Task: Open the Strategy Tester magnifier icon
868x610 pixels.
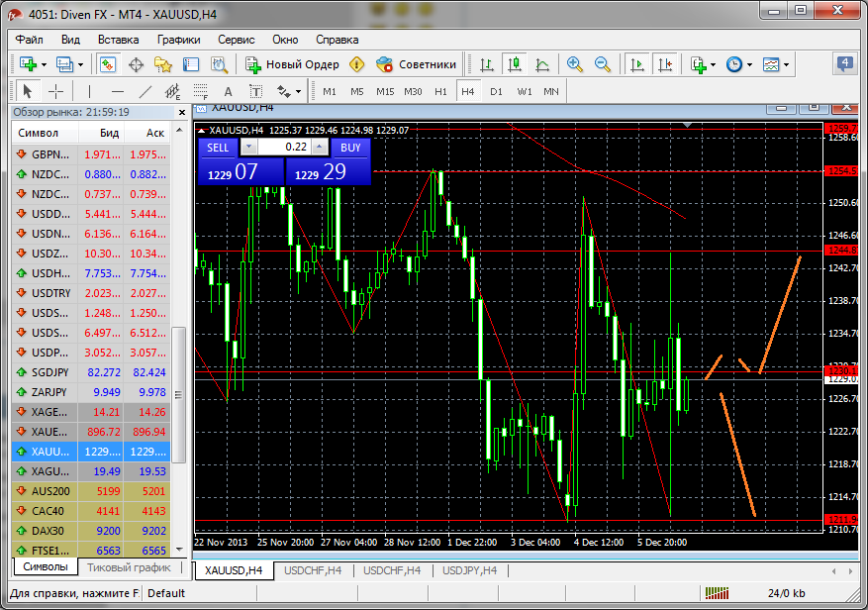Action: pos(219,64)
